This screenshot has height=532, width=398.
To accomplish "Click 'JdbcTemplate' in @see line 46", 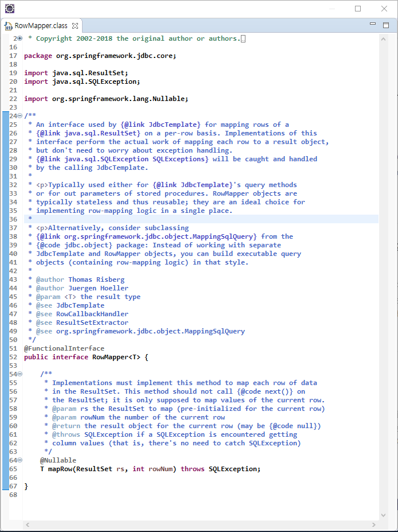I will click(x=80, y=305).
